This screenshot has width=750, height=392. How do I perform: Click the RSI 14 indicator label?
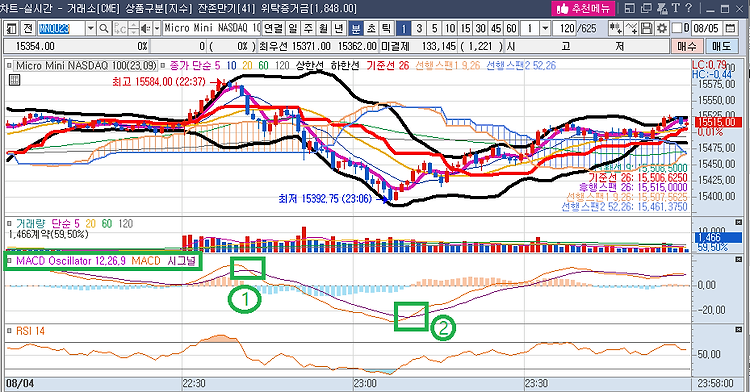click(x=31, y=331)
